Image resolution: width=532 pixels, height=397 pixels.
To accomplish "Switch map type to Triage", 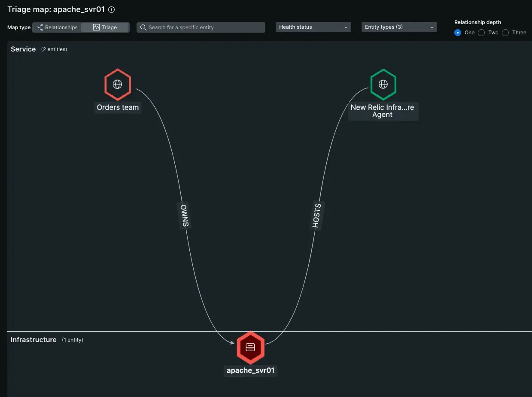I will tap(105, 27).
